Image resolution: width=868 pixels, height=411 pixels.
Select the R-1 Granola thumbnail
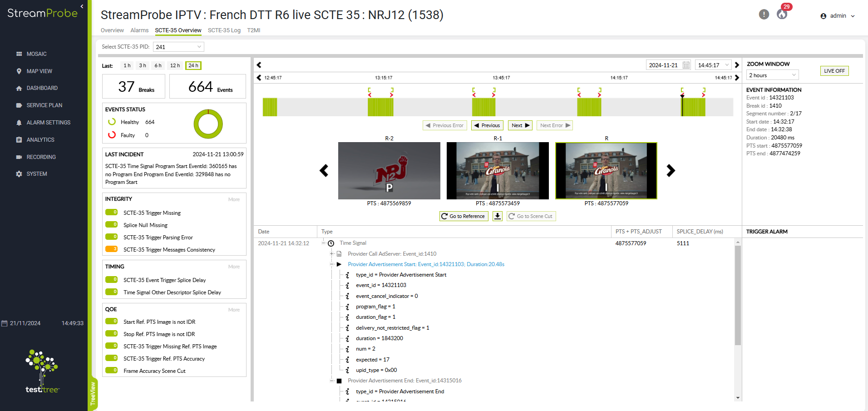point(498,171)
